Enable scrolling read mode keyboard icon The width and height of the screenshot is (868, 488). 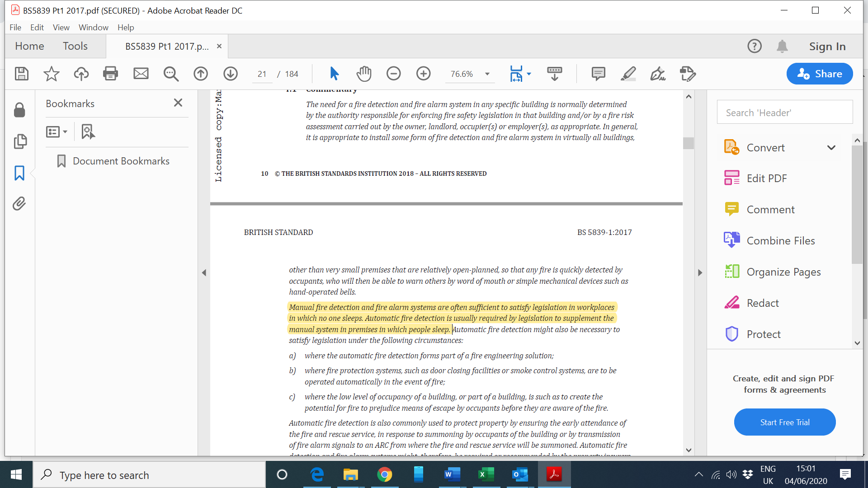click(x=555, y=74)
